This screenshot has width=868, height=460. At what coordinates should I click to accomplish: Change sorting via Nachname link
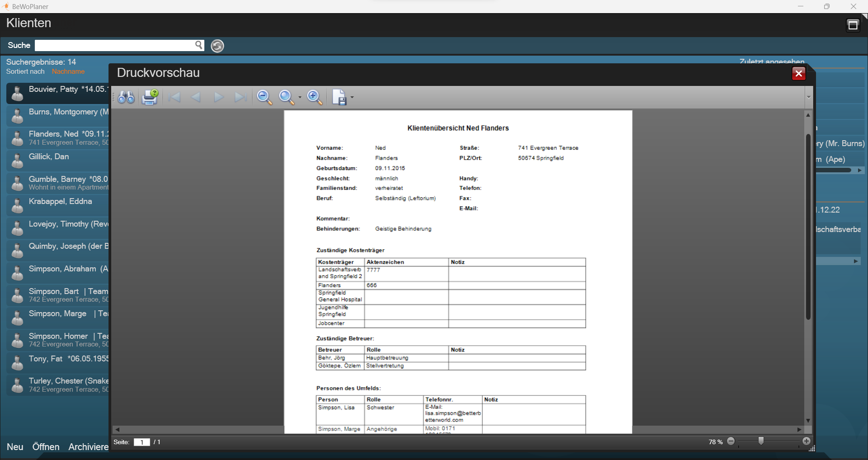click(68, 71)
